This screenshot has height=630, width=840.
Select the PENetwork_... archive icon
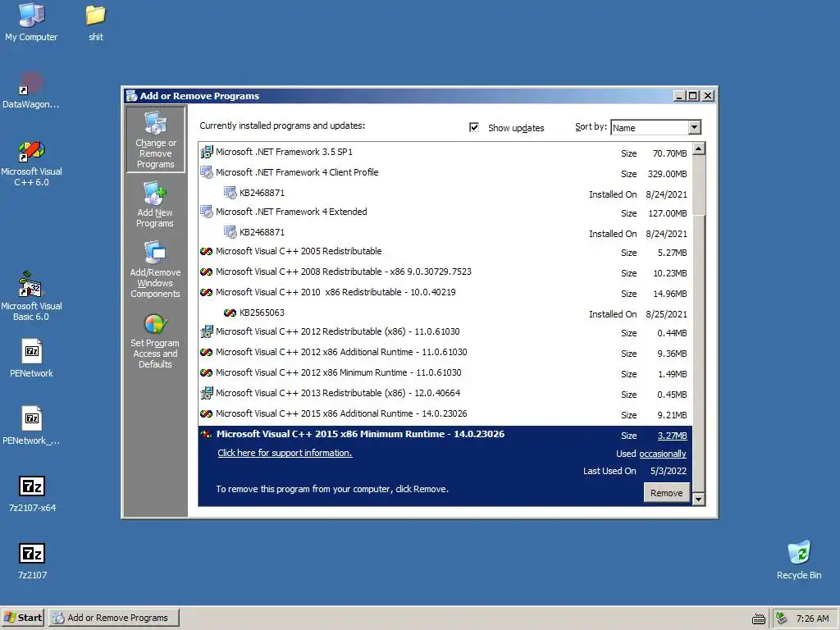[32, 419]
